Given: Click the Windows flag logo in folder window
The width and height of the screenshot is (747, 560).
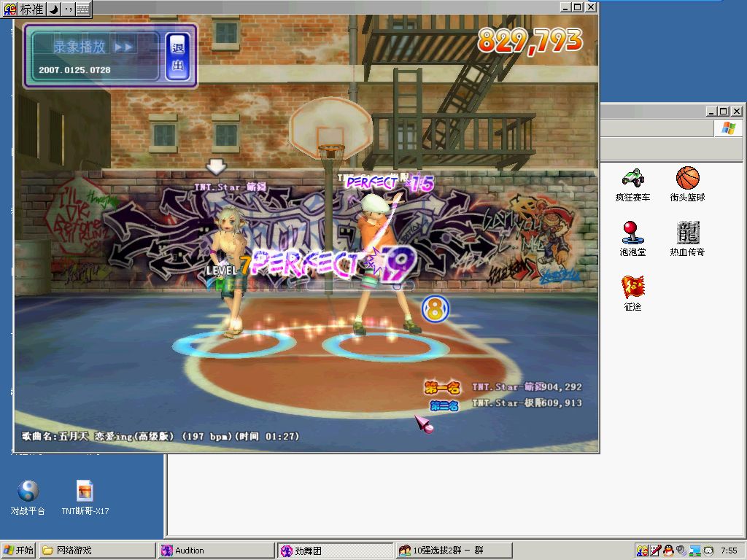Looking at the screenshot, I should tap(729, 128).
